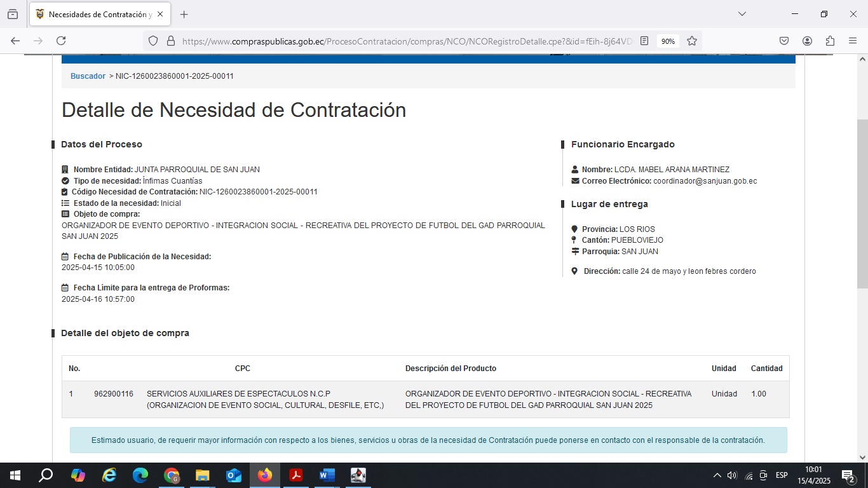Open zoom level 90% indicator
This screenshot has height=488, width=868.
click(x=668, y=41)
